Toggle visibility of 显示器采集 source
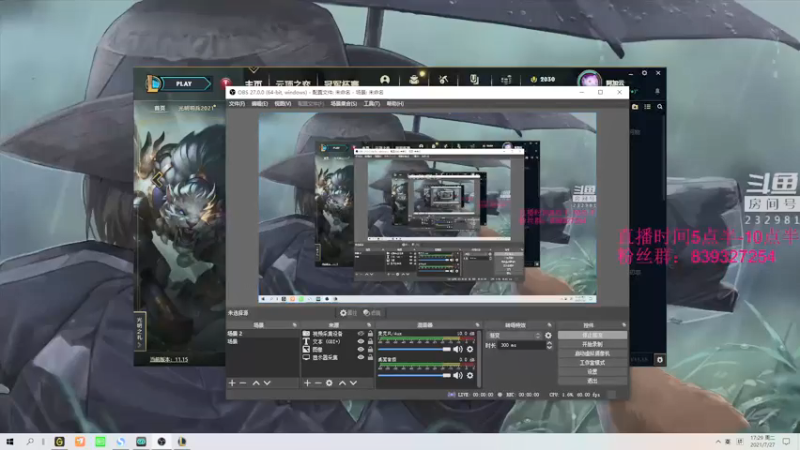800x450 pixels. pyautogui.click(x=361, y=358)
